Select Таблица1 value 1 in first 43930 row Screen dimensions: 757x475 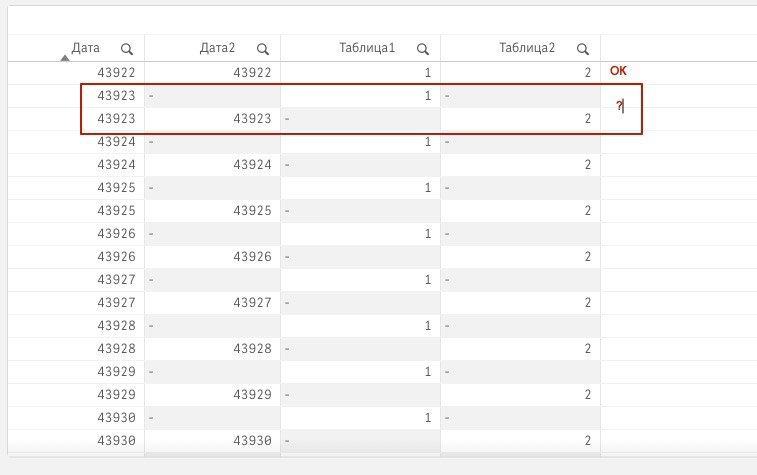coord(428,418)
